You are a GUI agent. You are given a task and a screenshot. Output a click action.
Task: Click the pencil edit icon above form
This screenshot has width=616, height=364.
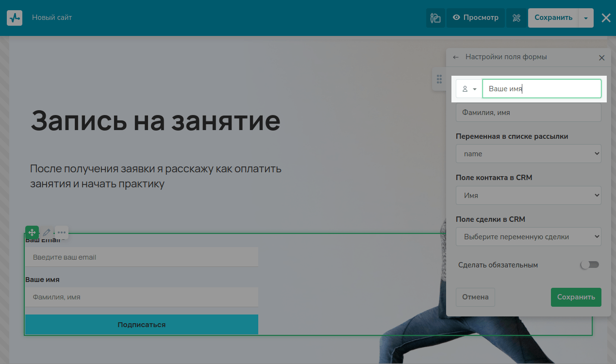pyautogui.click(x=47, y=232)
